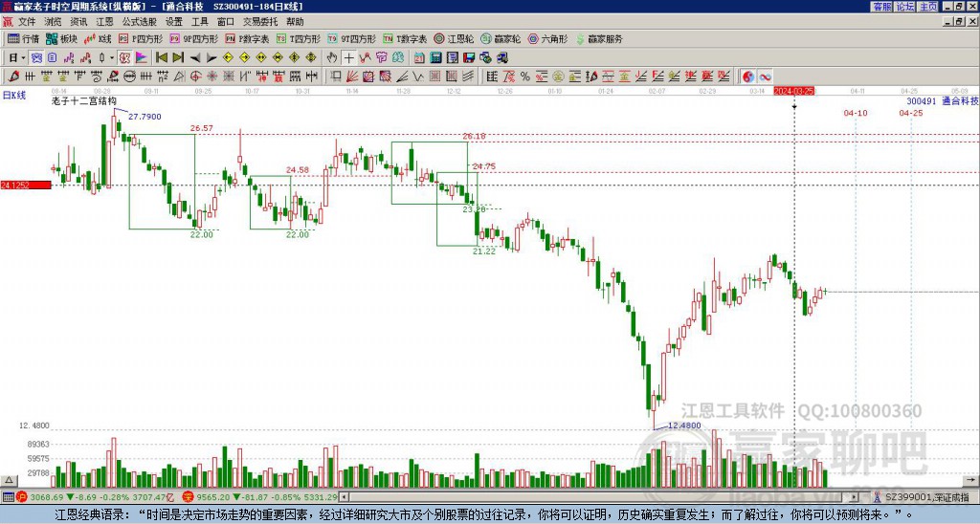Image resolution: width=980 pixels, height=524 pixels.
Task: Open the 窗口 menu
Action: click(x=226, y=22)
